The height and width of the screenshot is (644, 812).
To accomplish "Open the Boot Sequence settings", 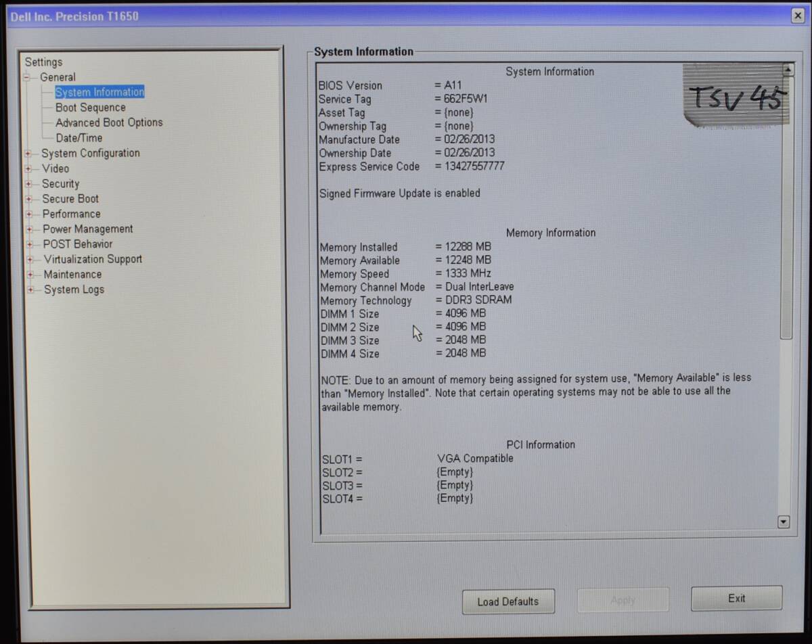I will click(91, 108).
